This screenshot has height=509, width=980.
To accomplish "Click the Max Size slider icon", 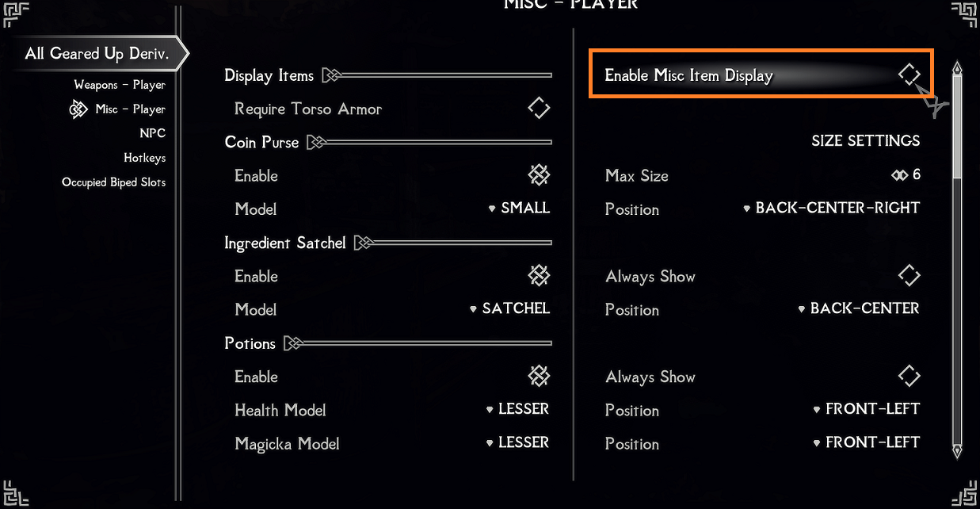I will tap(899, 174).
